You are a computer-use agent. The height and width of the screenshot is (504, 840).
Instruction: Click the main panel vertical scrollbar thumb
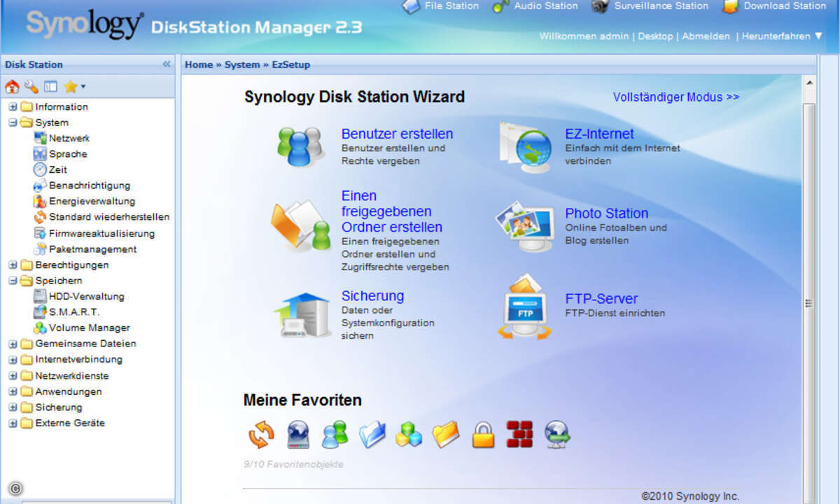(x=808, y=303)
